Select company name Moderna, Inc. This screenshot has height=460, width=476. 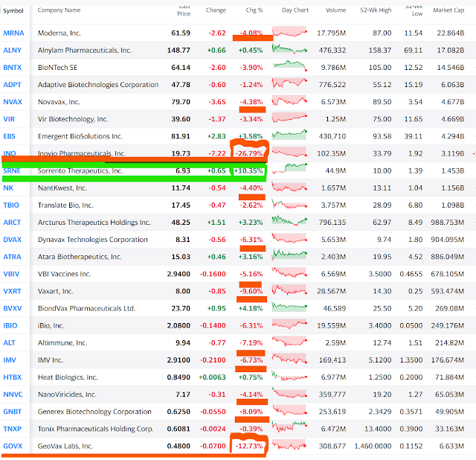[x=59, y=33]
